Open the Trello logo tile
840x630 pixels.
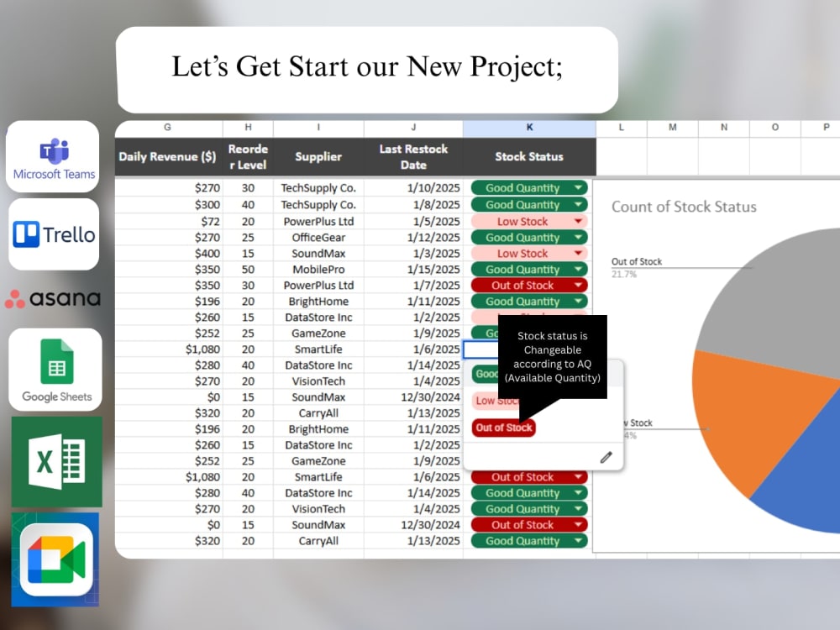click(x=54, y=234)
